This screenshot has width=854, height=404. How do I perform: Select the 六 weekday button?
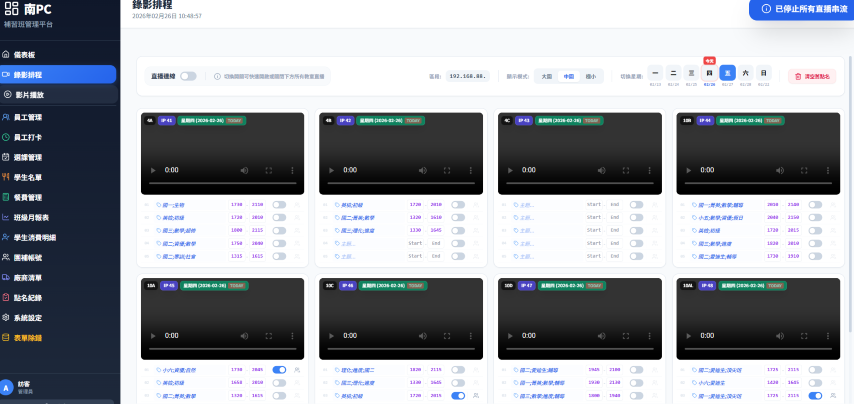coord(746,73)
